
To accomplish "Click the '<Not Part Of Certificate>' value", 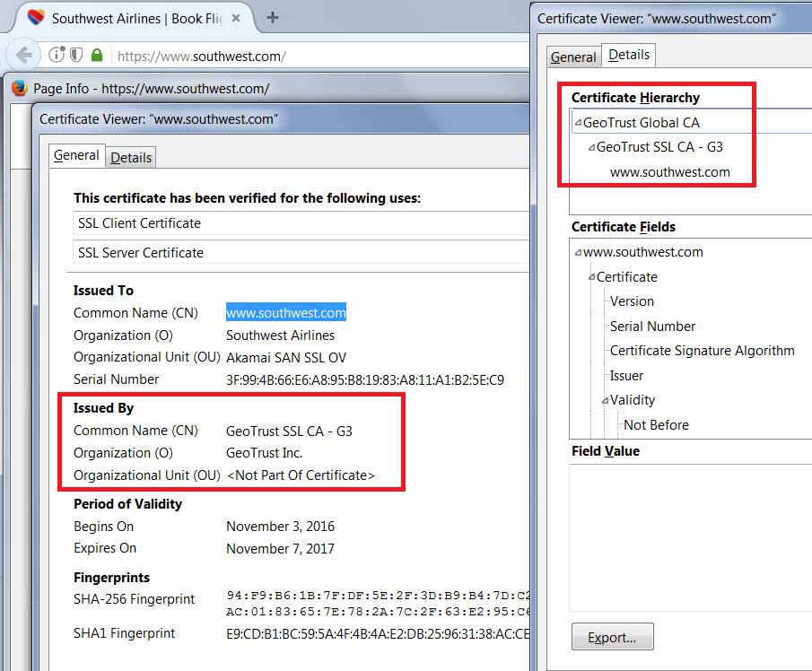I will (x=301, y=475).
